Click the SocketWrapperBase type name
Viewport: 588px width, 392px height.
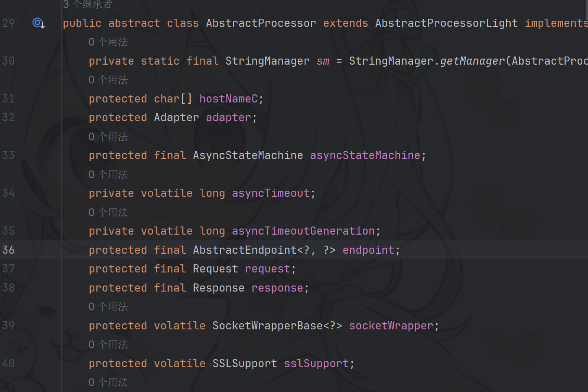[267, 326]
